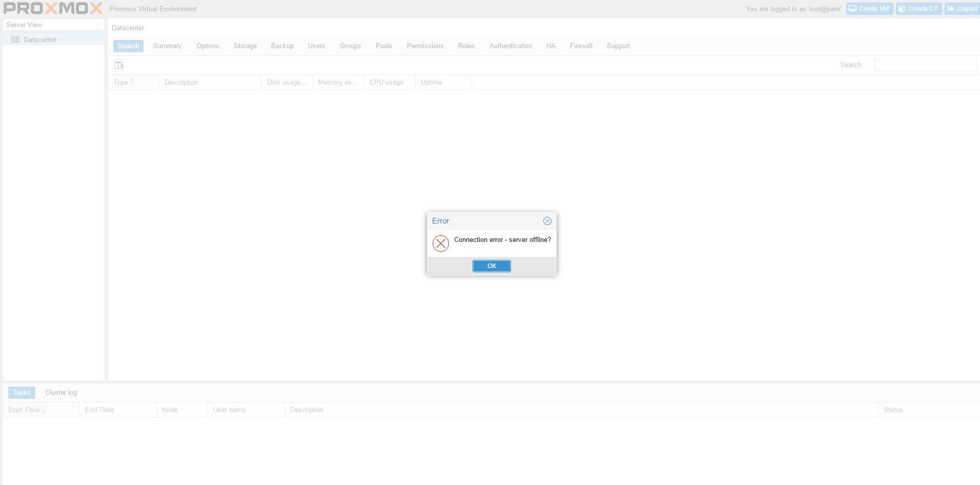This screenshot has width=980, height=485.
Task: Log out using the Logout button
Action: pos(962,9)
